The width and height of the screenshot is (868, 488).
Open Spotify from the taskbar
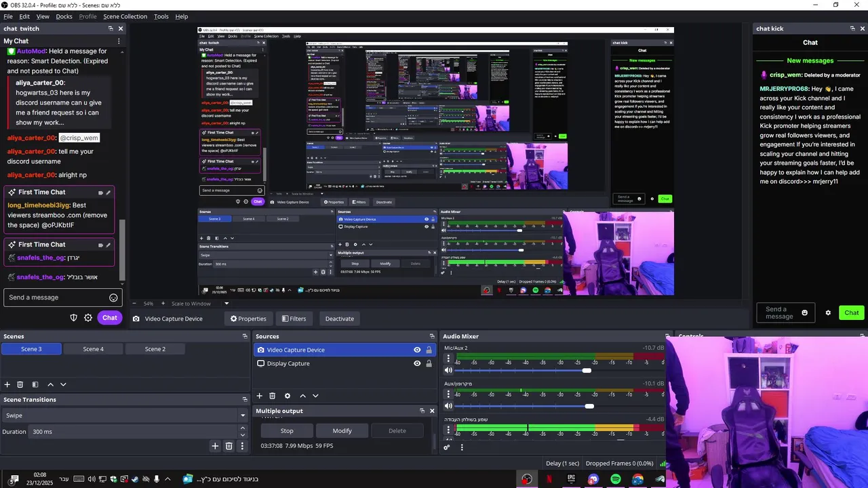coord(616,479)
